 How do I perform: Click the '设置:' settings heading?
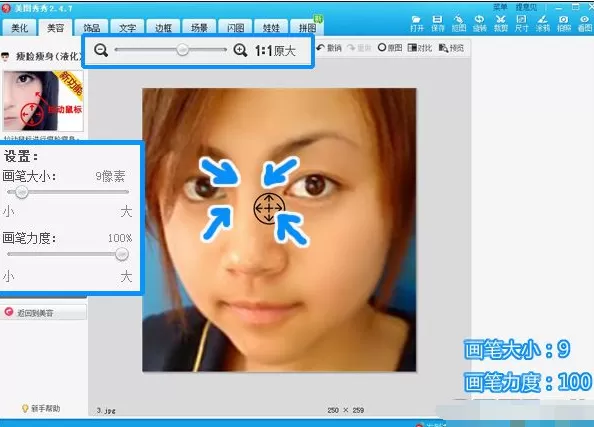pyautogui.click(x=21, y=156)
